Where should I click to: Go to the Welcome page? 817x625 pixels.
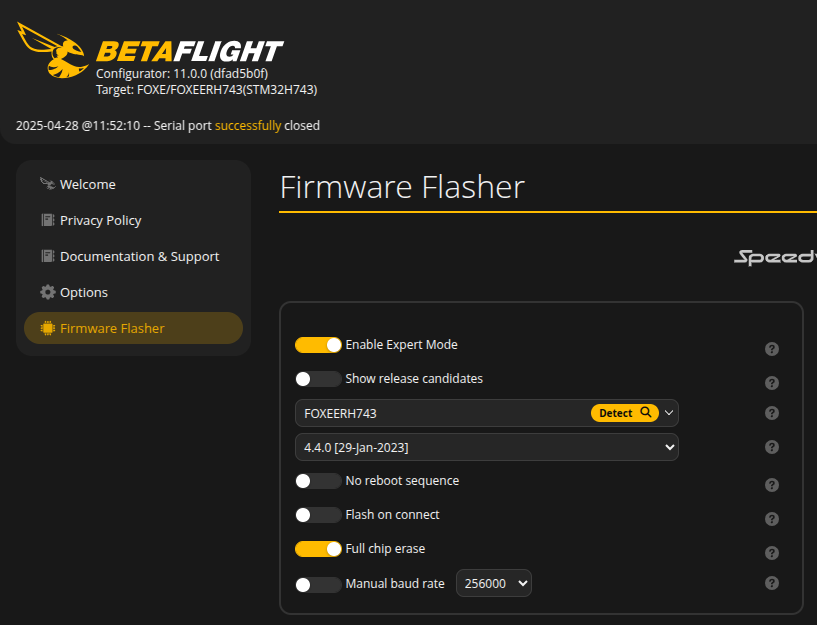click(x=133, y=184)
